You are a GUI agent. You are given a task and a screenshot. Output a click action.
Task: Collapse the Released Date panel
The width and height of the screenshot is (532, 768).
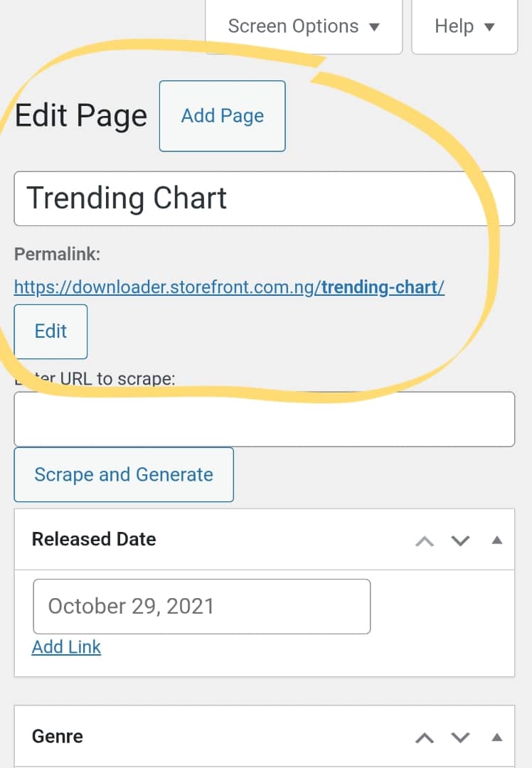[497, 540]
